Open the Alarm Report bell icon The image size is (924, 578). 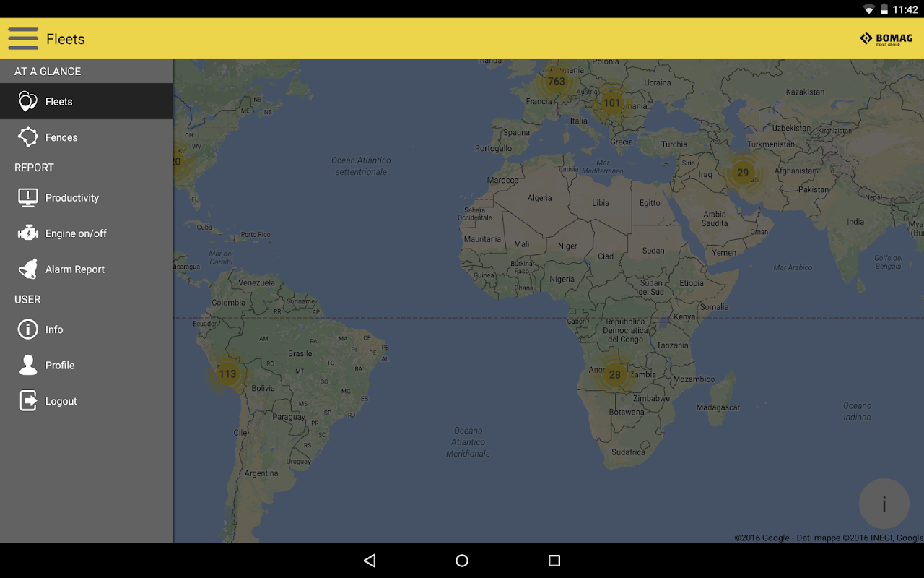[x=27, y=269]
